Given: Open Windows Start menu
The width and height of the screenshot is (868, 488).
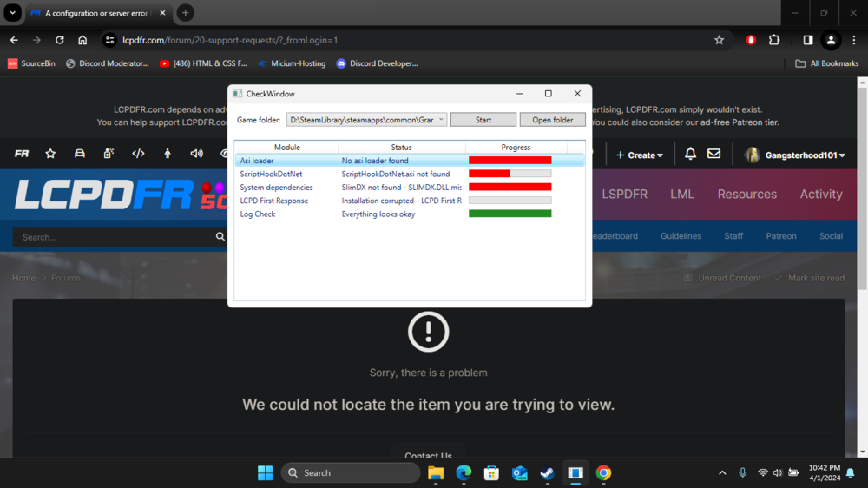Looking at the screenshot, I should (x=265, y=473).
